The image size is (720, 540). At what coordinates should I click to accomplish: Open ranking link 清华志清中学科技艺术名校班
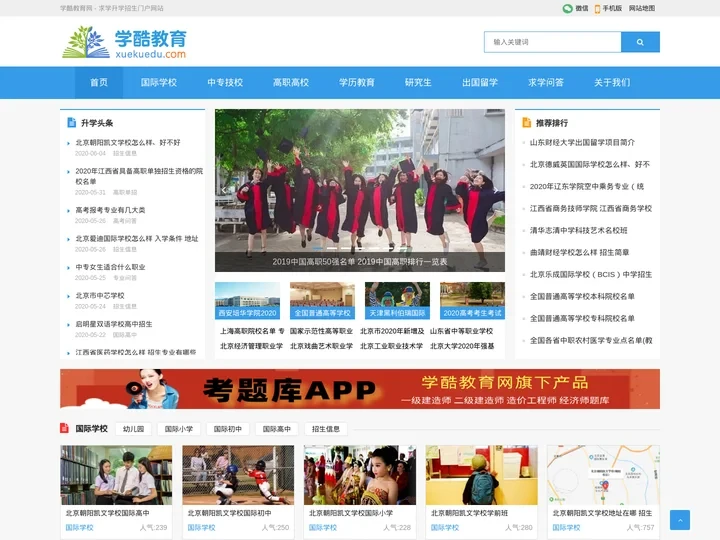tap(579, 231)
